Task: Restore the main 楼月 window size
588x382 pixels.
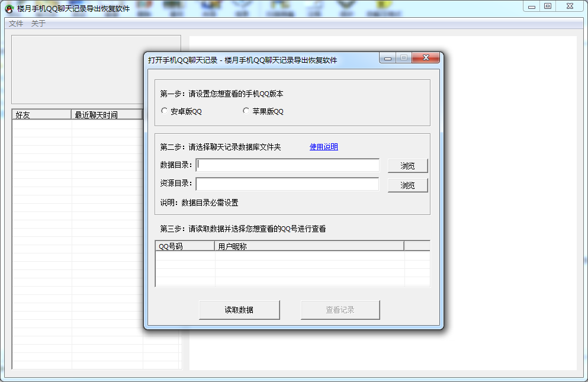Action: (548, 7)
